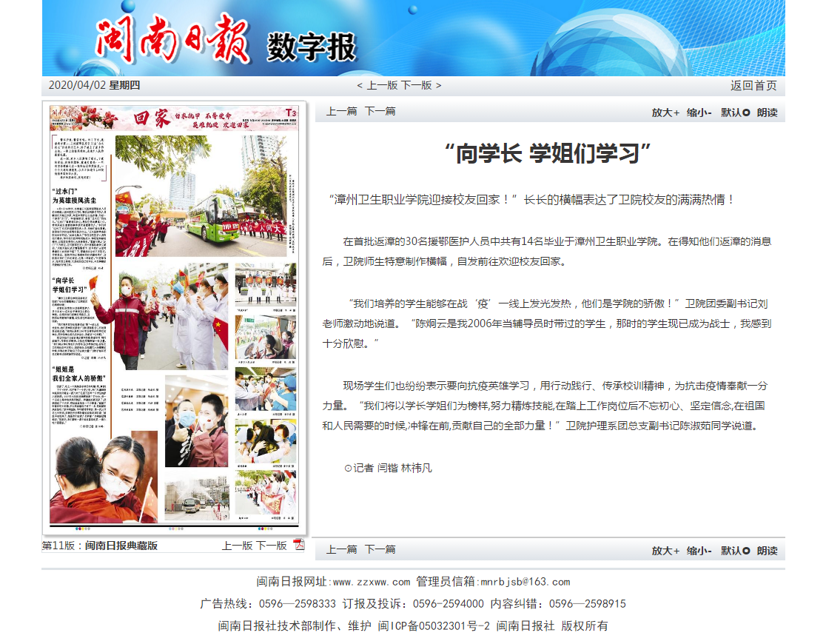Click 下一版 below the newspaper page thumbnail

(x=272, y=546)
